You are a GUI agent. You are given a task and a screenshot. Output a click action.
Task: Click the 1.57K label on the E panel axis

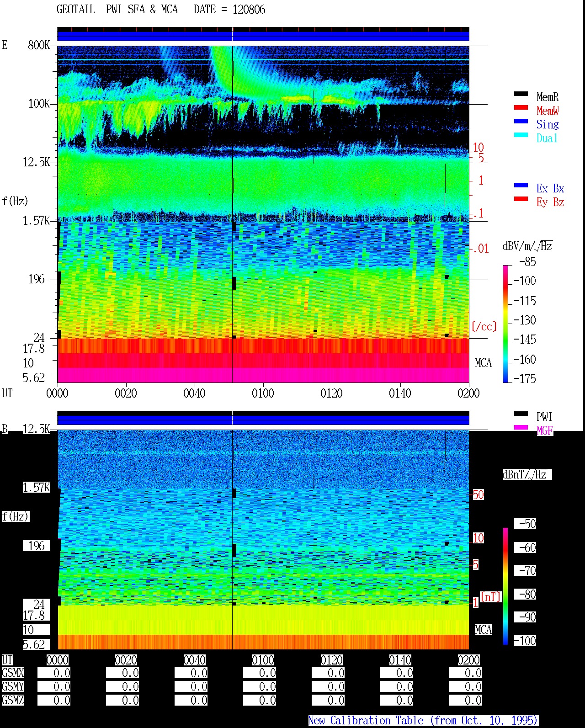(x=37, y=220)
